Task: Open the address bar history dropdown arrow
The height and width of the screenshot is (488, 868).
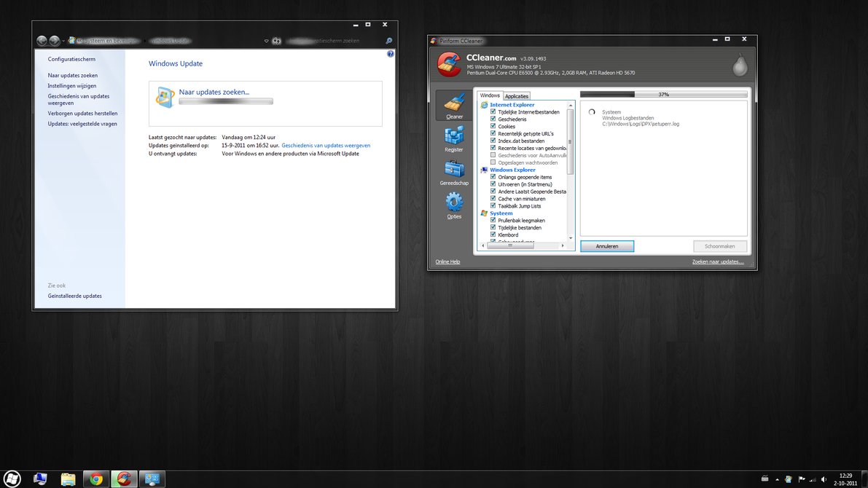Action: click(266, 41)
